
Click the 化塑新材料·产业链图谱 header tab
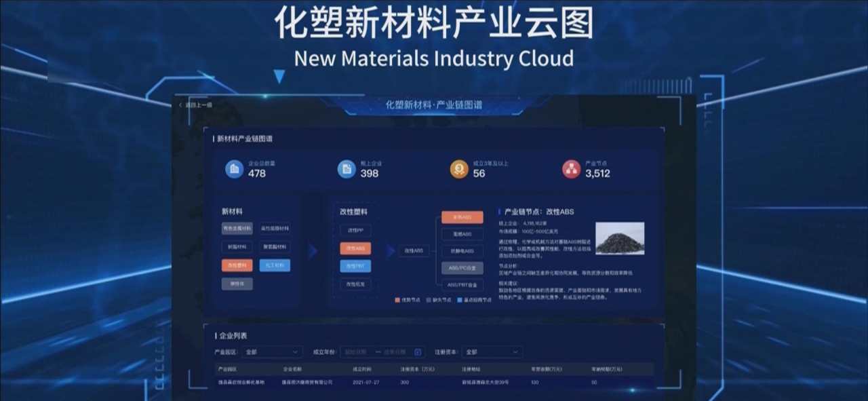[434, 105]
